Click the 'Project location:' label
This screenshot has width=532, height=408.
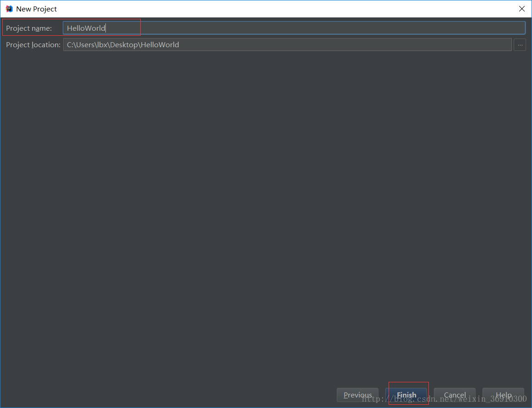(x=33, y=45)
